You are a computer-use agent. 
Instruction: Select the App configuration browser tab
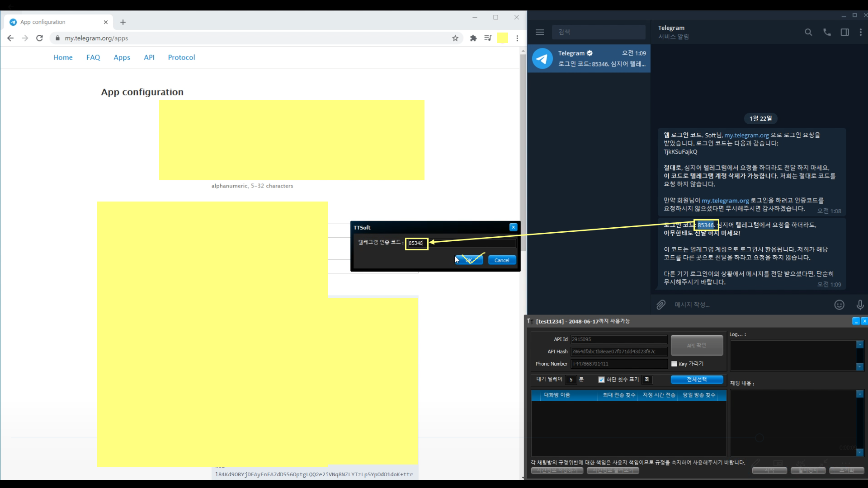click(x=59, y=22)
